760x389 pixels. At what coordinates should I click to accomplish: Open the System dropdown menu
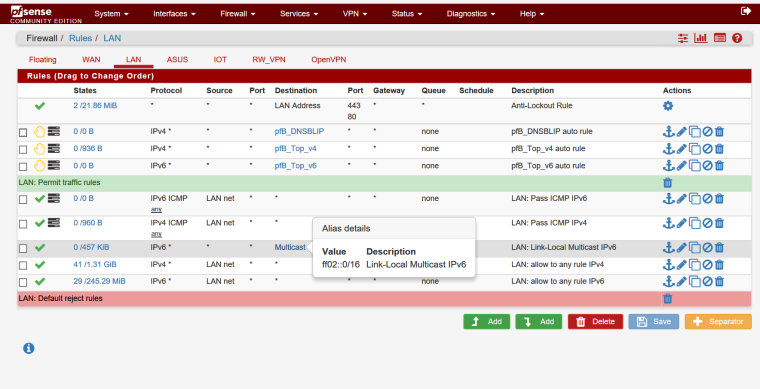(x=111, y=14)
